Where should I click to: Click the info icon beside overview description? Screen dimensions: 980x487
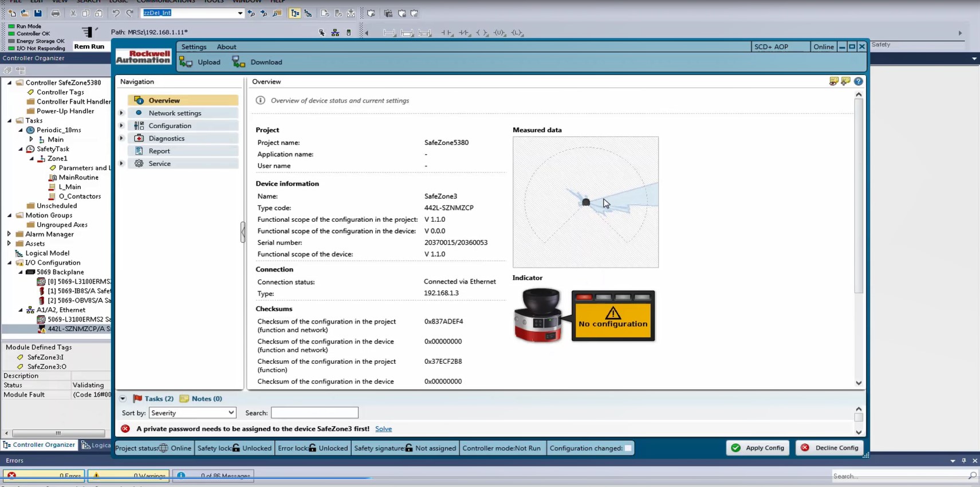click(x=261, y=100)
